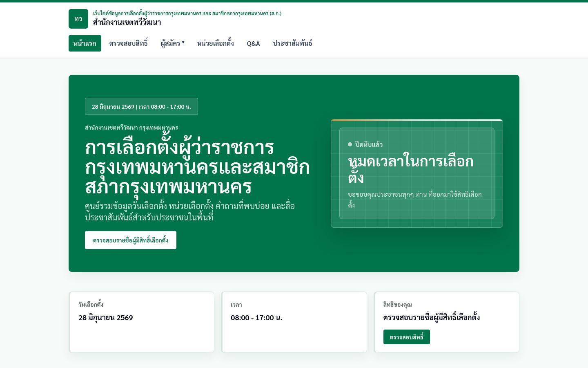Click the หมดเวลาในการเลือกตั้ง heading
This screenshot has width=588, height=368.
(410, 170)
